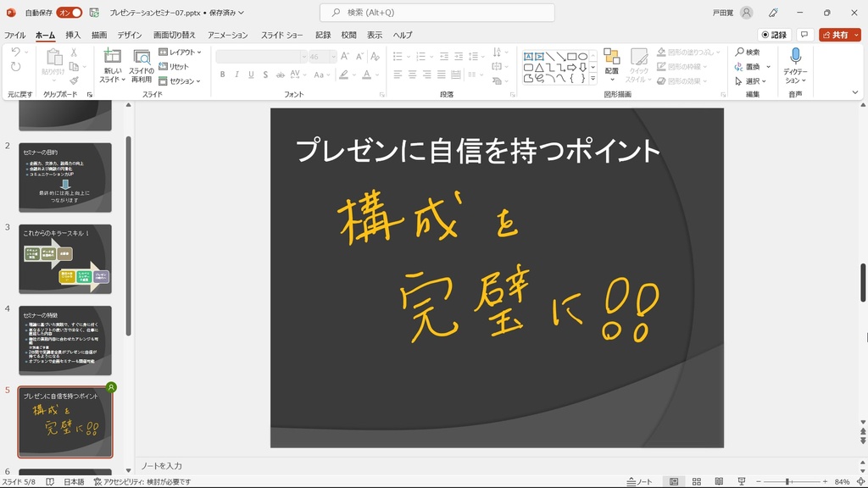Click the Undo arrow icon

pos(15,52)
